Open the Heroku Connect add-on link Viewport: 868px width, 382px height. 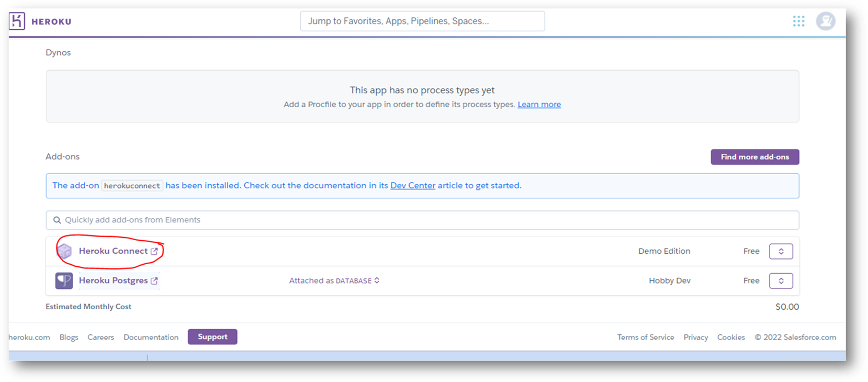[x=113, y=251]
